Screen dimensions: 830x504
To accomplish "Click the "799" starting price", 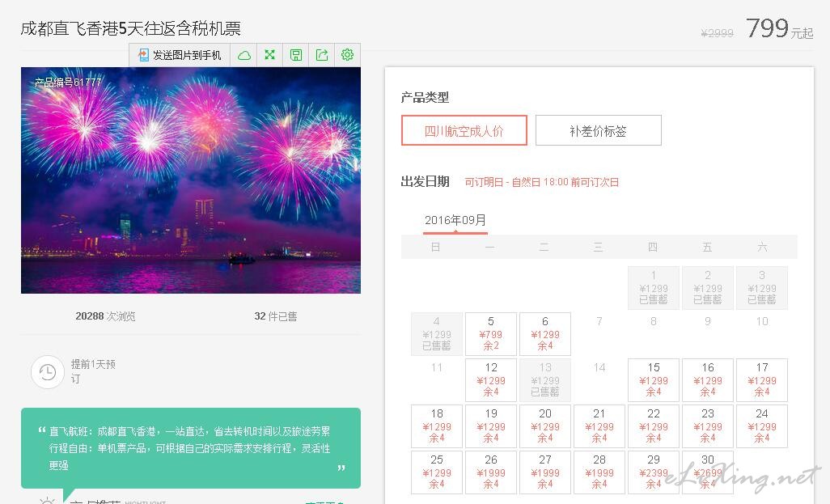I will (x=767, y=28).
